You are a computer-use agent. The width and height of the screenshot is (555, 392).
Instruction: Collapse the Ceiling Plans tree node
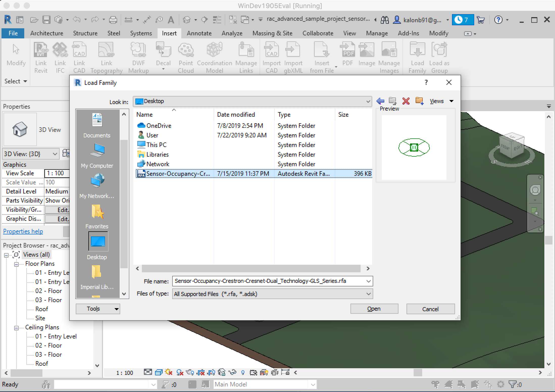point(16,328)
